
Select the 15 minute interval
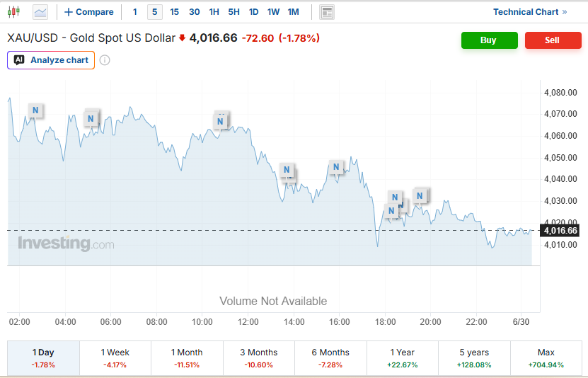[174, 12]
